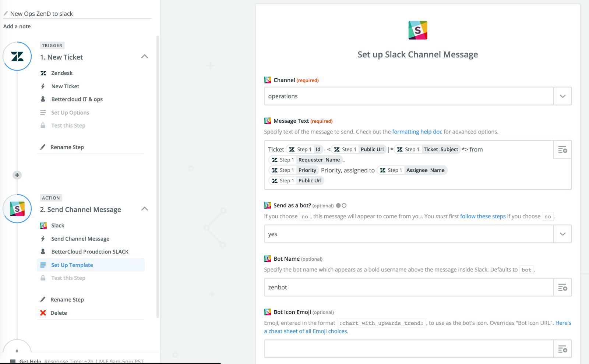Select the empty Send as a bot radio
Viewport: 589px width, 364px height.
(x=344, y=206)
